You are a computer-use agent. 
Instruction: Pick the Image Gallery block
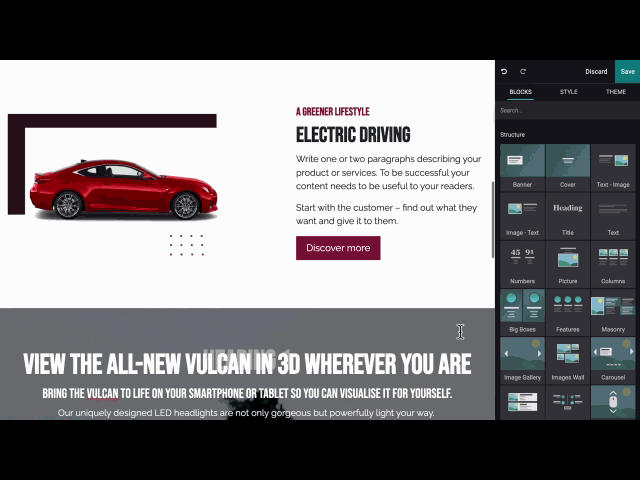(x=522, y=358)
